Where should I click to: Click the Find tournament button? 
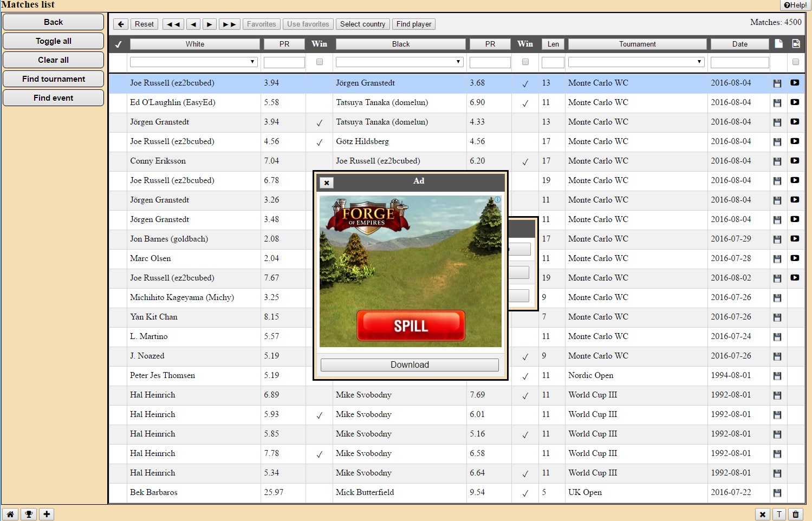coord(54,79)
